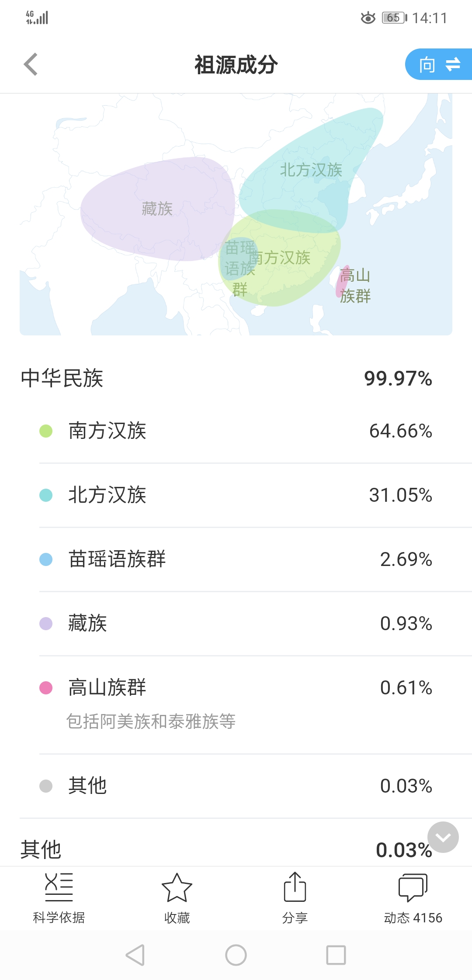
Task: Expand the bottom 其他 0.03% section
Action: tap(226, 850)
